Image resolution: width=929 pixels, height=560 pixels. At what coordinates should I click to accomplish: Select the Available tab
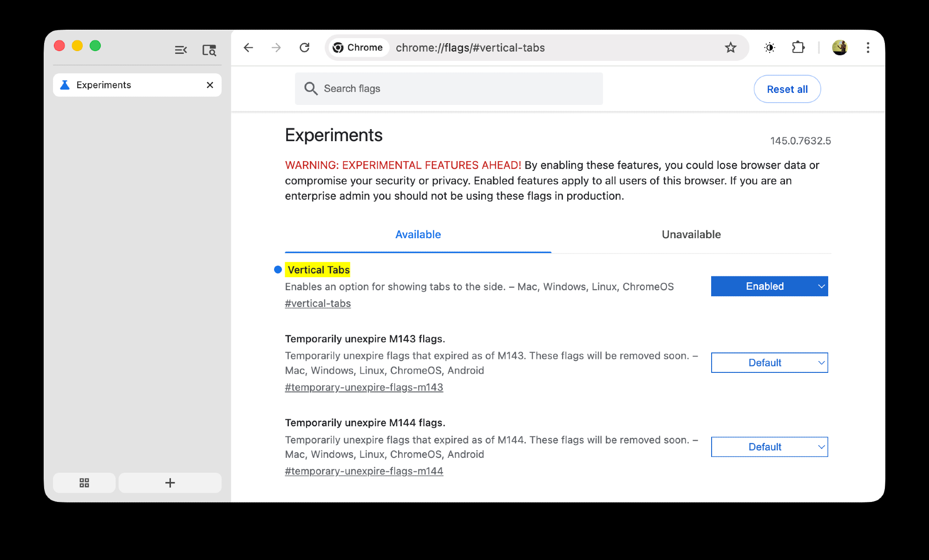418,234
